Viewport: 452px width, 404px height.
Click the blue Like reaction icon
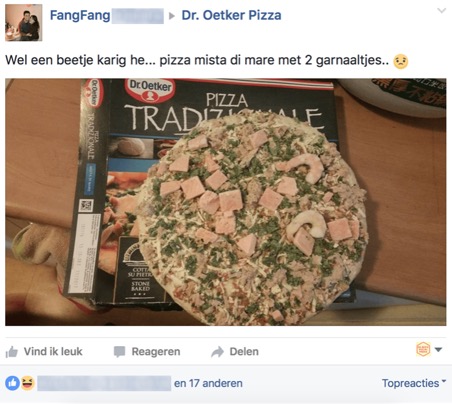click(x=12, y=383)
